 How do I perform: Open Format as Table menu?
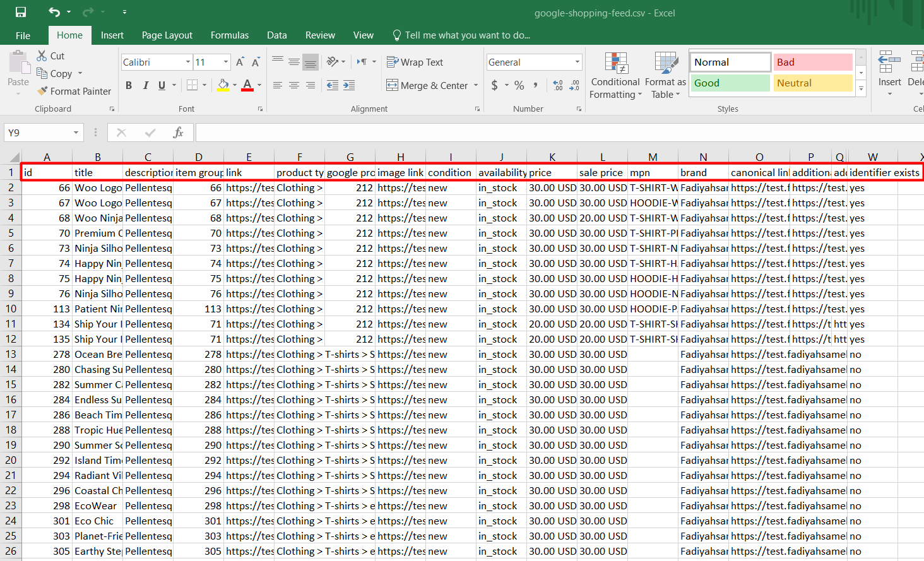click(x=666, y=76)
